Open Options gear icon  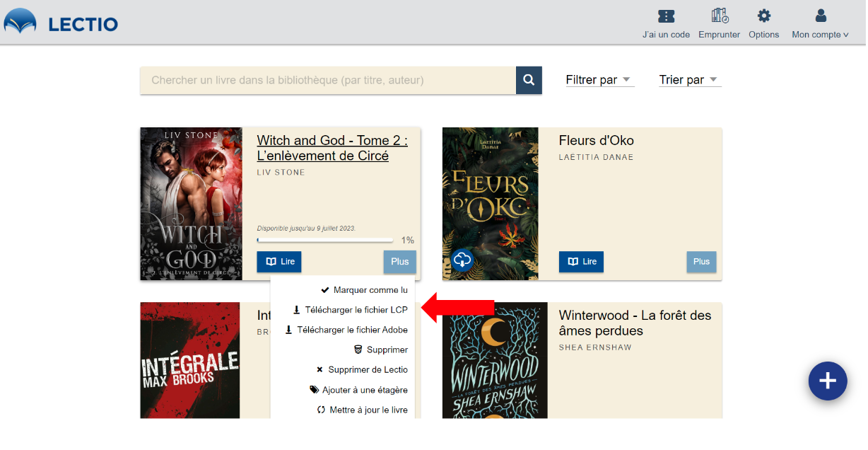pos(763,16)
